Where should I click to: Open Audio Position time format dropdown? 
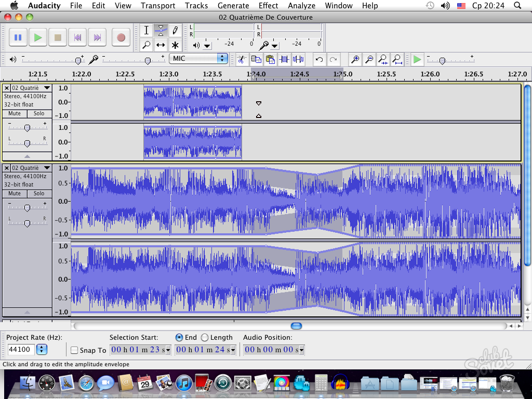[x=302, y=350]
